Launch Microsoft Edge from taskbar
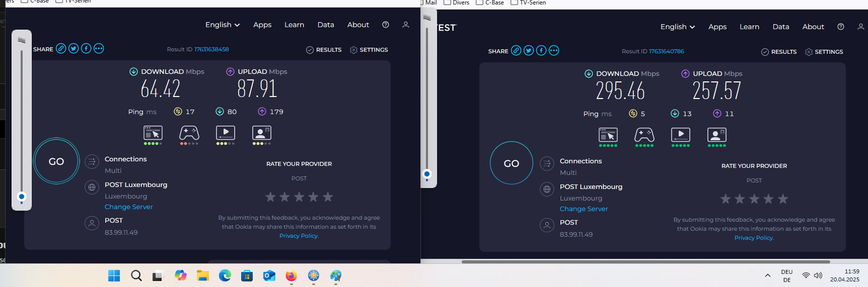The height and width of the screenshot is (287, 868). tap(225, 275)
